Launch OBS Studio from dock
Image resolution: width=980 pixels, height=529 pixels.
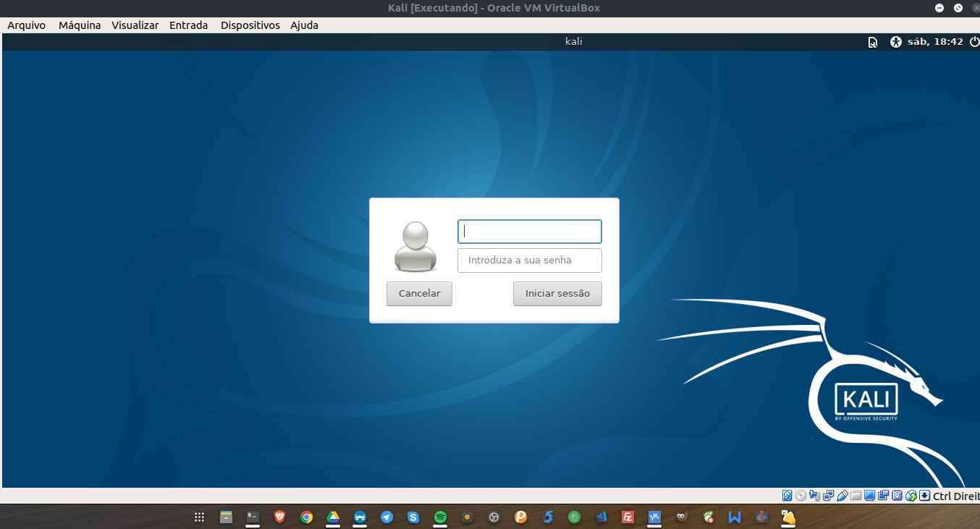tap(494, 517)
